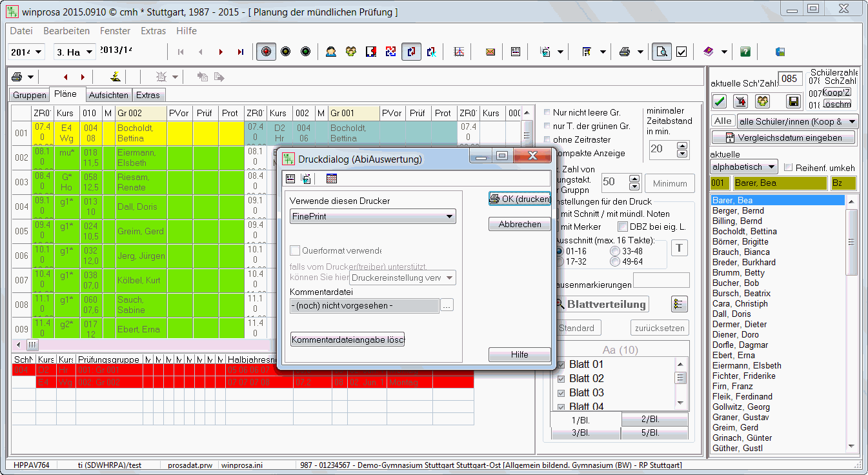Viewport: 868px width, 475px height.
Task: Click the green checkmark icon in the student panel
Action: pos(720,101)
